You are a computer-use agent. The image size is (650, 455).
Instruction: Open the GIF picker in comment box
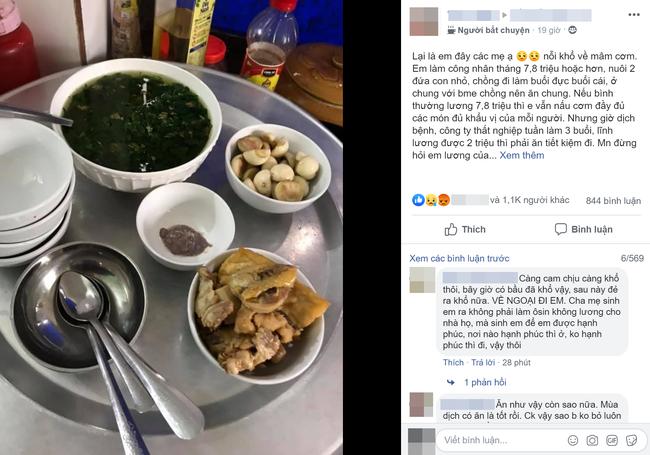(612, 440)
